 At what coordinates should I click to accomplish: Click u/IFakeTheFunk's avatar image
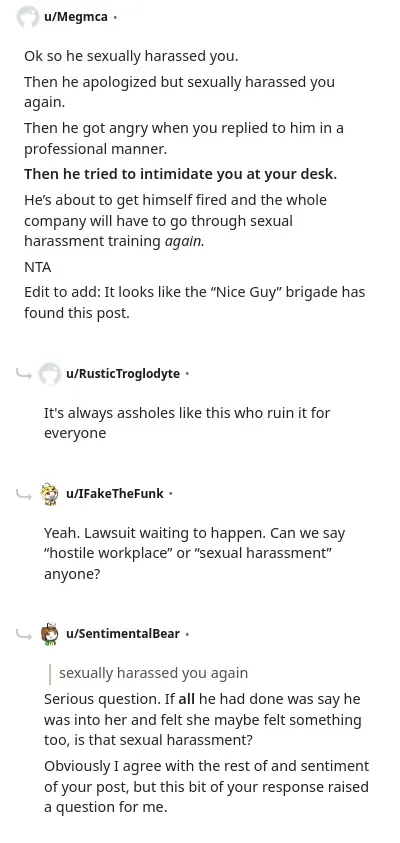pyautogui.click(x=49, y=494)
